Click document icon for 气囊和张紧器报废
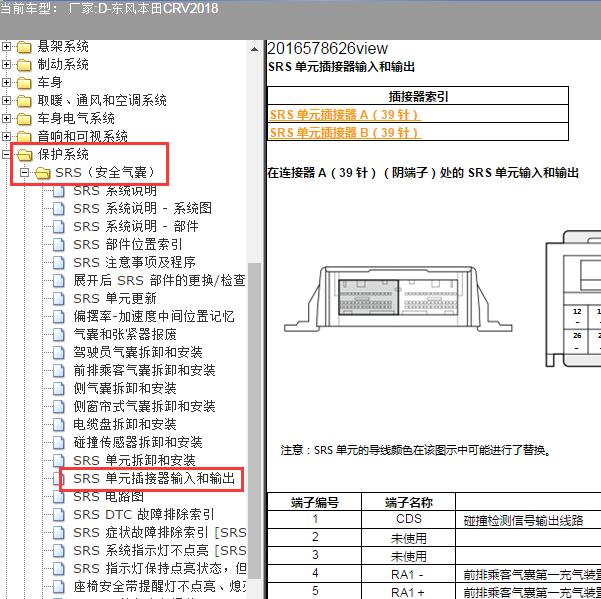This screenshot has height=599, width=601. [x=58, y=335]
